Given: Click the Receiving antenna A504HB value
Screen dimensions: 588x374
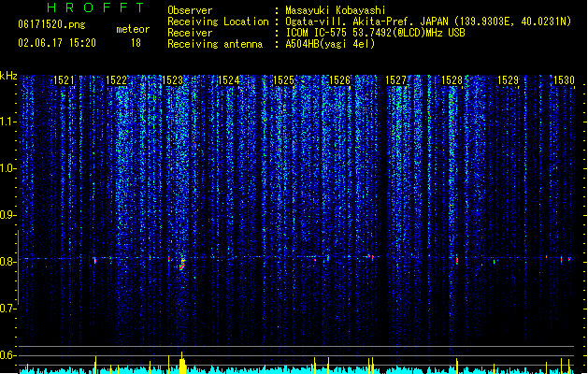Looking at the screenshot, I should click(330, 44).
